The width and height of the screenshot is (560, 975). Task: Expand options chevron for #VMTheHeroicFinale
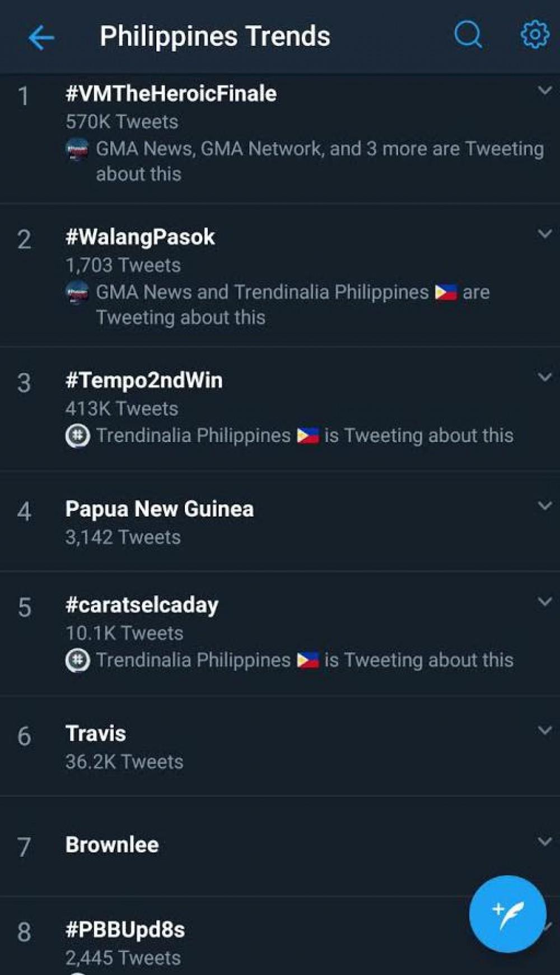coord(544,90)
